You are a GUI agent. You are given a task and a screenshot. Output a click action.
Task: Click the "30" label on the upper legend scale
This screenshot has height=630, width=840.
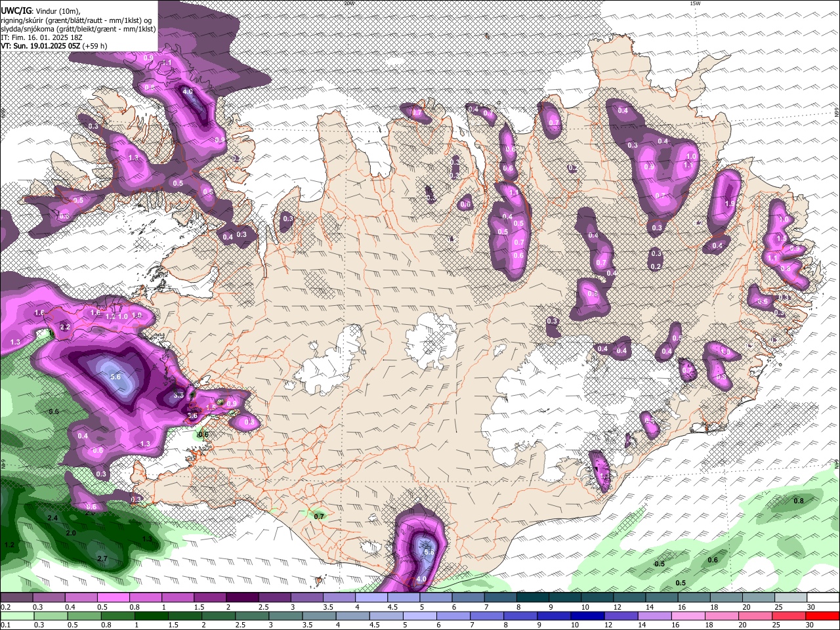click(x=811, y=607)
